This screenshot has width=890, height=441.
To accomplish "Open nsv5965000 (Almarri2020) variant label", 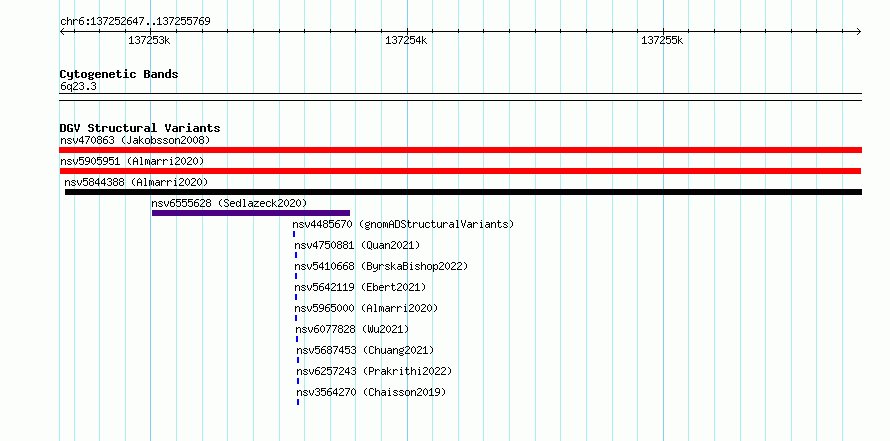I will click(x=367, y=308).
